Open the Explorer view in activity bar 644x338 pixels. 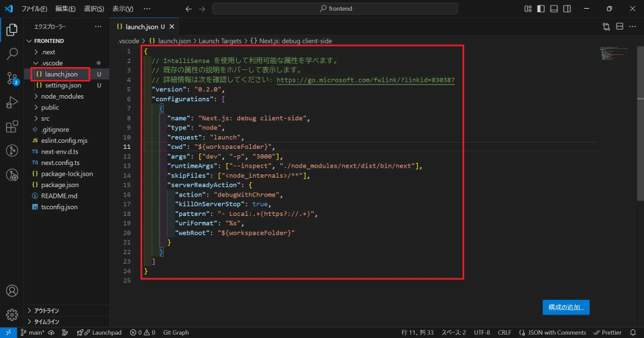click(x=12, y=30)
